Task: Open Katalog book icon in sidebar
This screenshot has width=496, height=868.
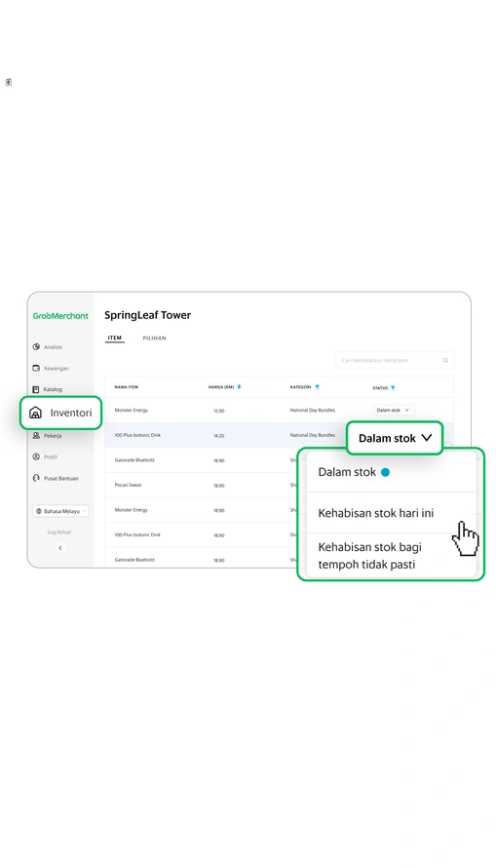Action: (x=36, y=389)
